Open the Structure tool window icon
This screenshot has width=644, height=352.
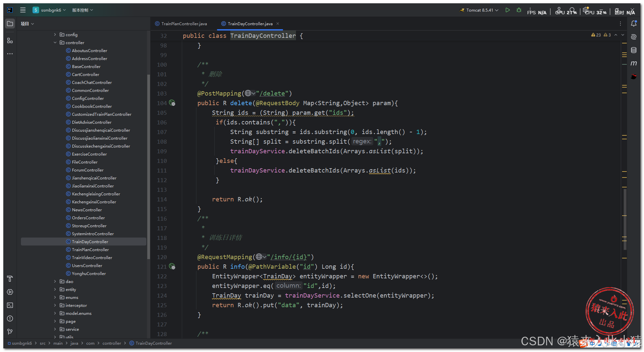(10, 40)
